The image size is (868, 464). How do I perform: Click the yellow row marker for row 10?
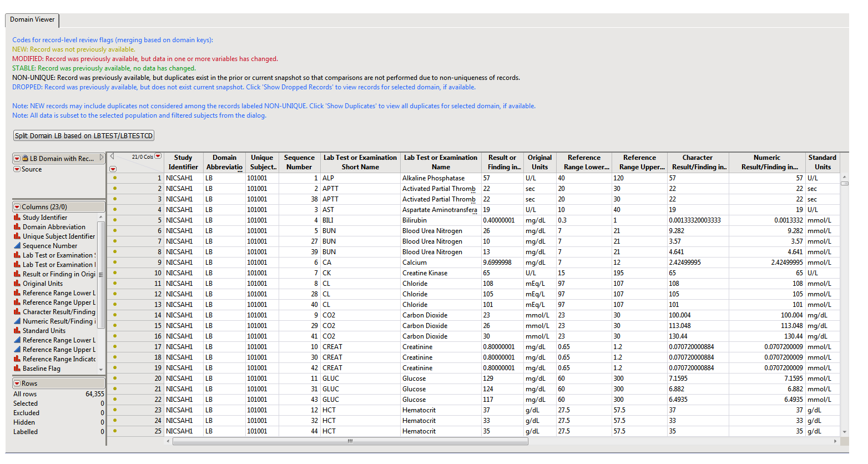point(115,273)
